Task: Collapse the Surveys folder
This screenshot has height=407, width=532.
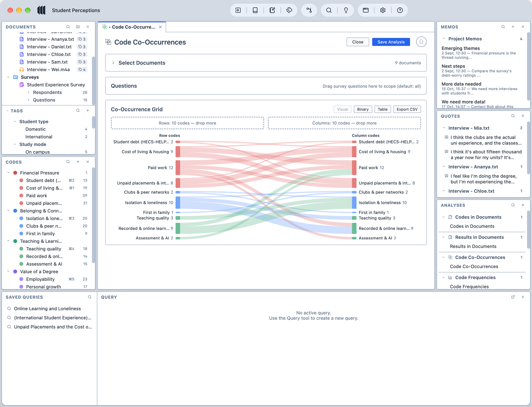Action: (9, 77)
